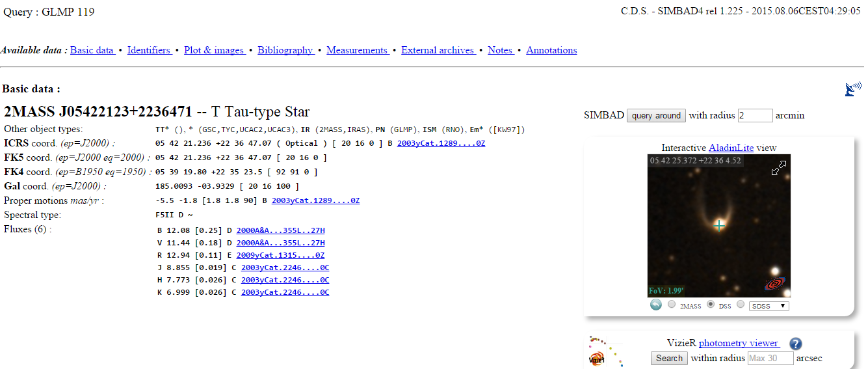Select the radio button beside SDSS dropdown
Image resolution: width=868 pixels, height=369 pixels.
[741, 305]
